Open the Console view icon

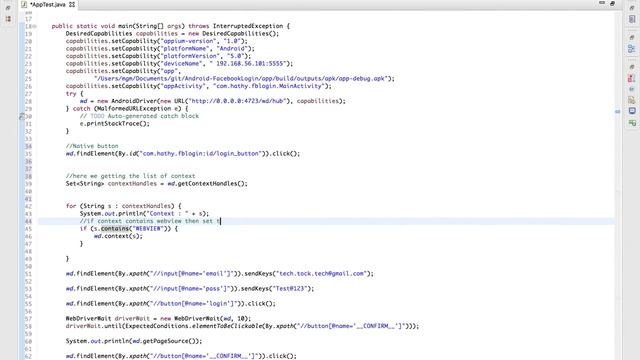[632, 111]
